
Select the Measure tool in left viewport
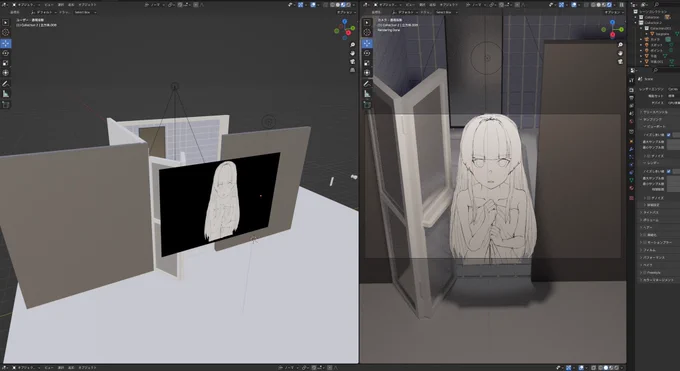coord(6,94)
